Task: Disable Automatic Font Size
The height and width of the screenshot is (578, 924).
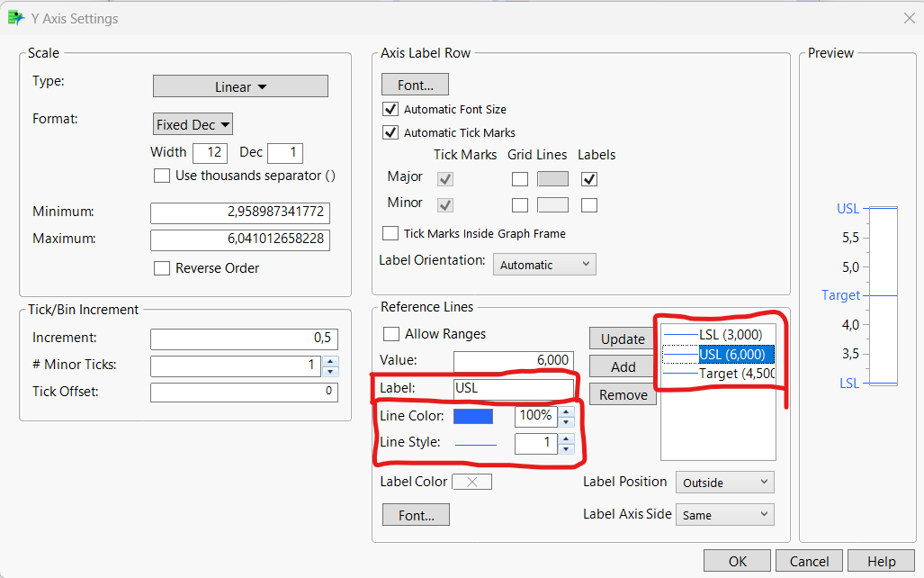Action: click(390, 109)
